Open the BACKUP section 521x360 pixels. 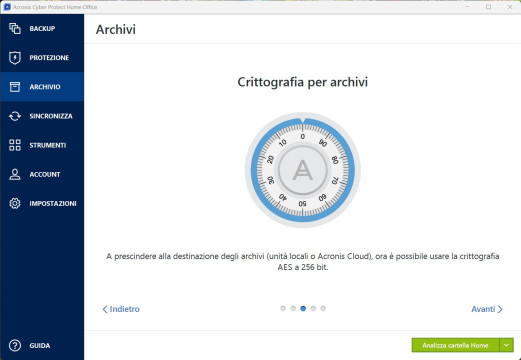pyautogui.click(x=42, y=28)
